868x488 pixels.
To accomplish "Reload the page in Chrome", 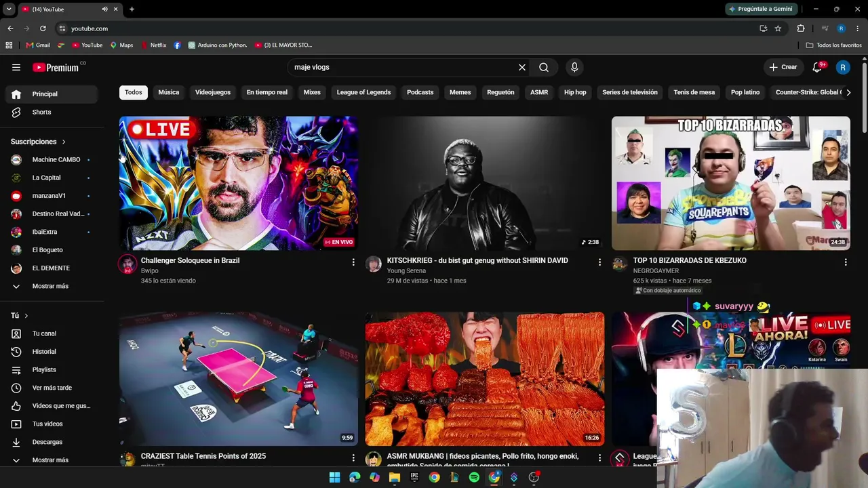I will 43,28.
